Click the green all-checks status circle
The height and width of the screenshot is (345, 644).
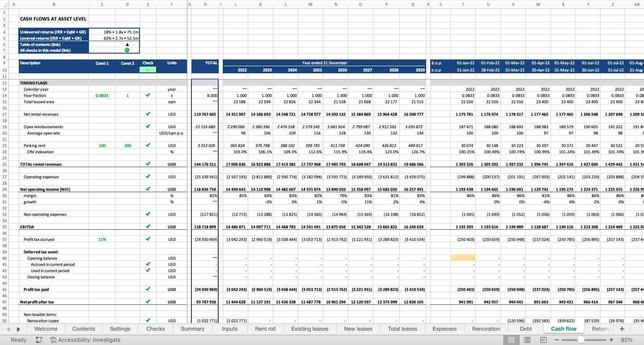[127, 50]
